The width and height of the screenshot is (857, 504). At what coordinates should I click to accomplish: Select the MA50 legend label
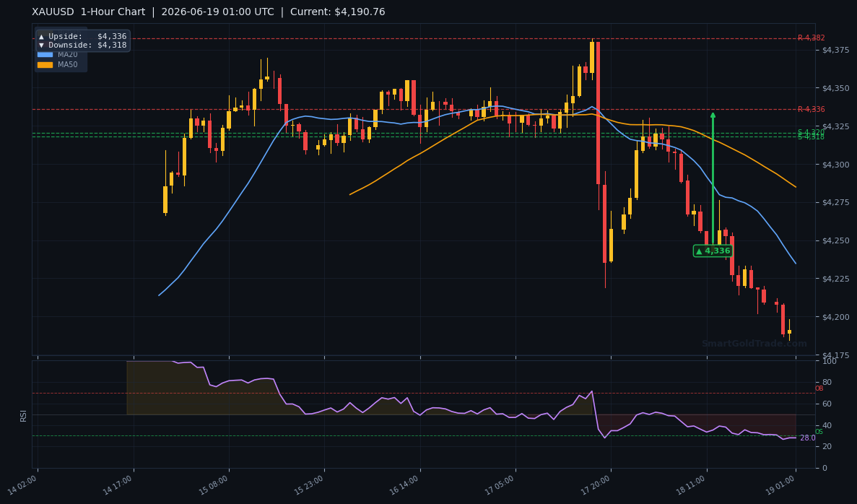68,64
